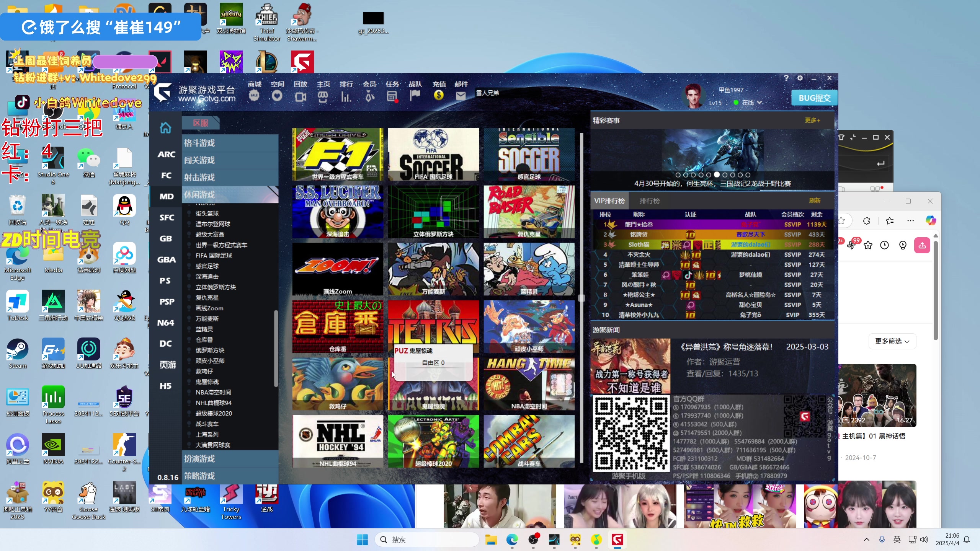
Task: Click the 回放 replay camera icon
Action: point(301,96)
